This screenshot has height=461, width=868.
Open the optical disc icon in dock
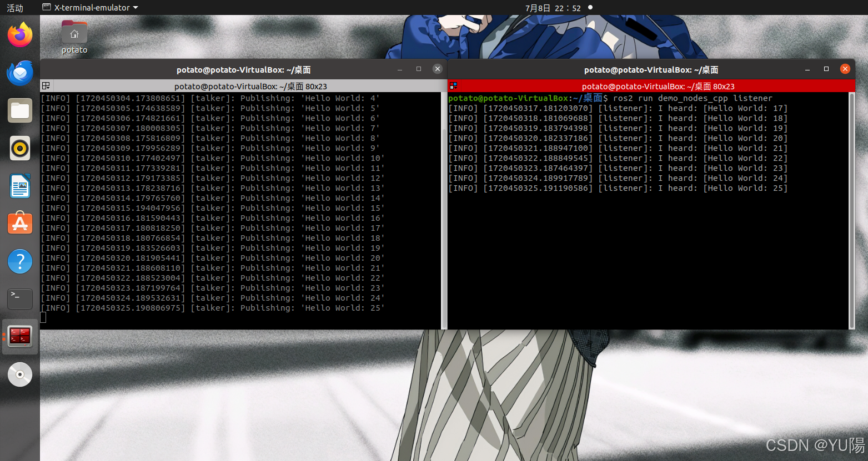click(x=20, y=374)
